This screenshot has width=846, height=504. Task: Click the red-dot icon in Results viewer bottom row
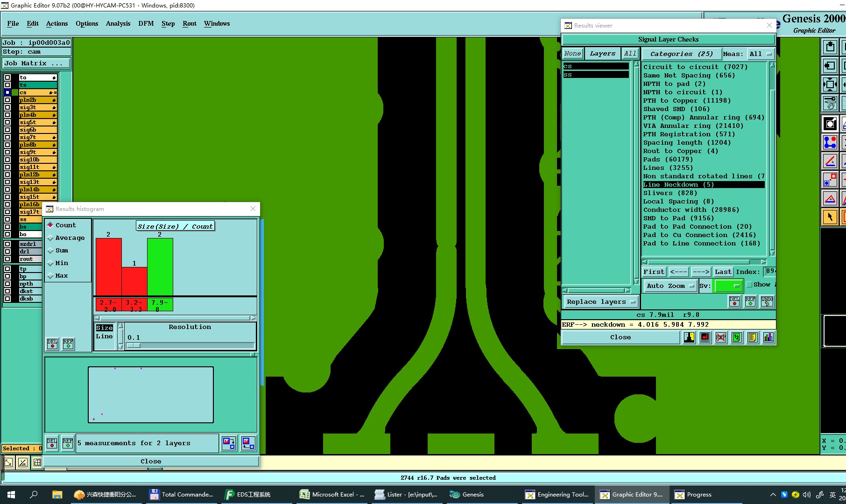(x=705, y=337)
